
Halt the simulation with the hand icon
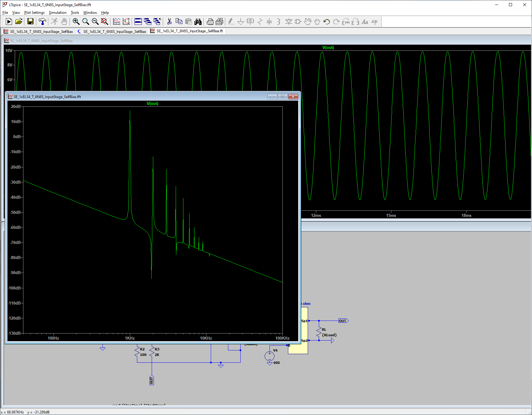click(64, 22)
